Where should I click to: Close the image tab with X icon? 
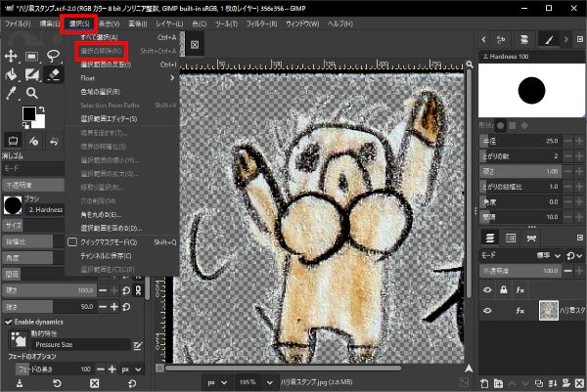coord(195,45)
